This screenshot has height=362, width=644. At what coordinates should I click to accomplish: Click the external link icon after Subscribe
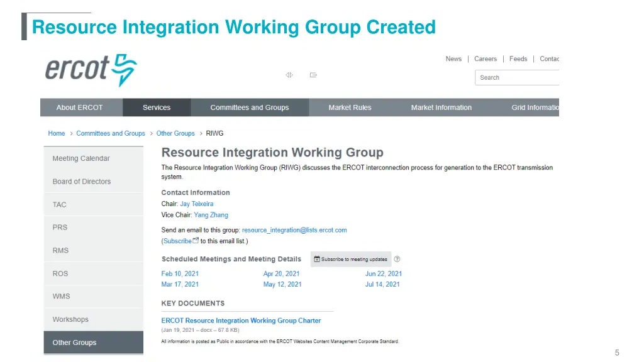[196, 241]
